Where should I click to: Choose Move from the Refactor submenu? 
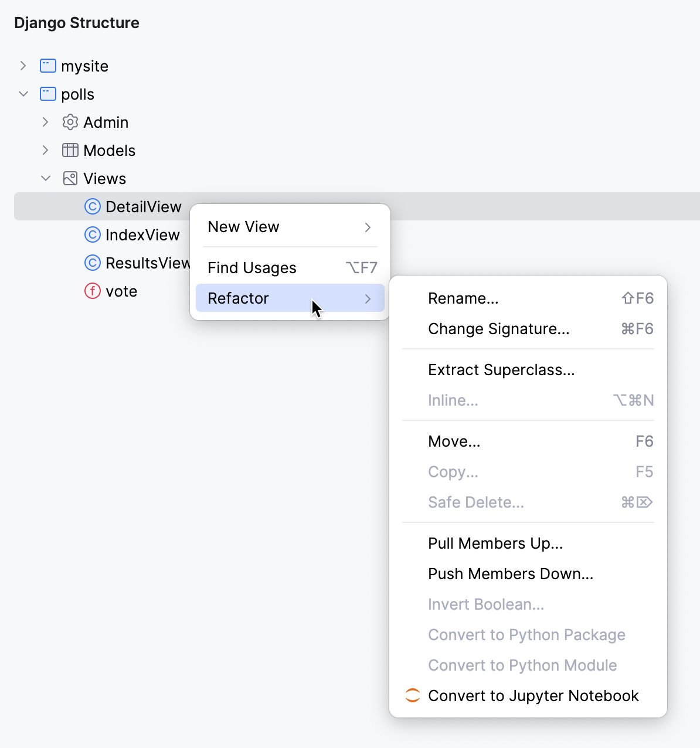click(x=454, y=441)
